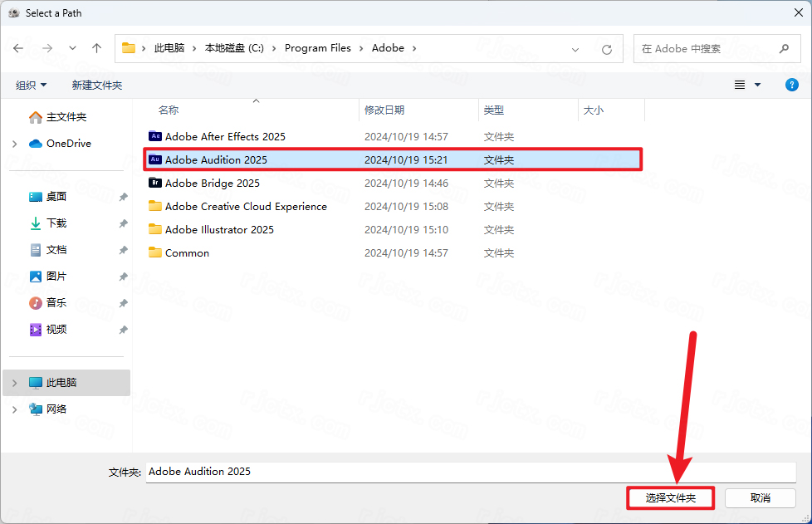Expand the OneDrive sidebar entry
Image resolution: width=812 pixels, height=524 pixels.
click(x=15, y=143)
